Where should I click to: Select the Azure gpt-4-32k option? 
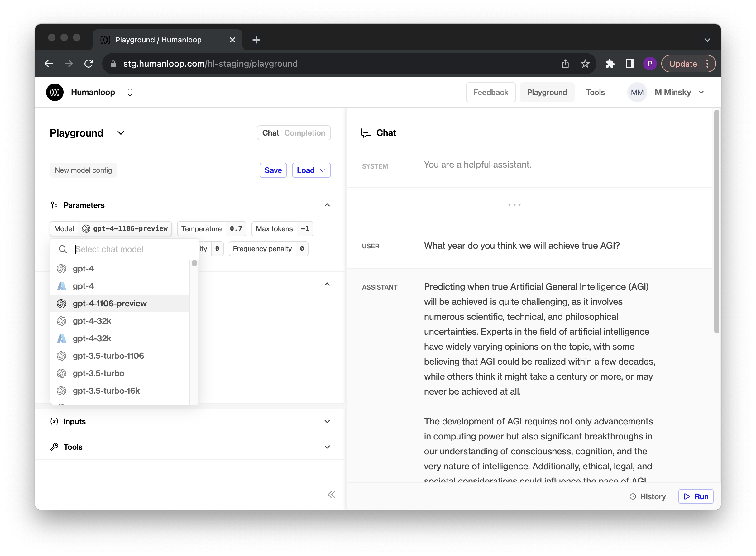coord(120,338)
